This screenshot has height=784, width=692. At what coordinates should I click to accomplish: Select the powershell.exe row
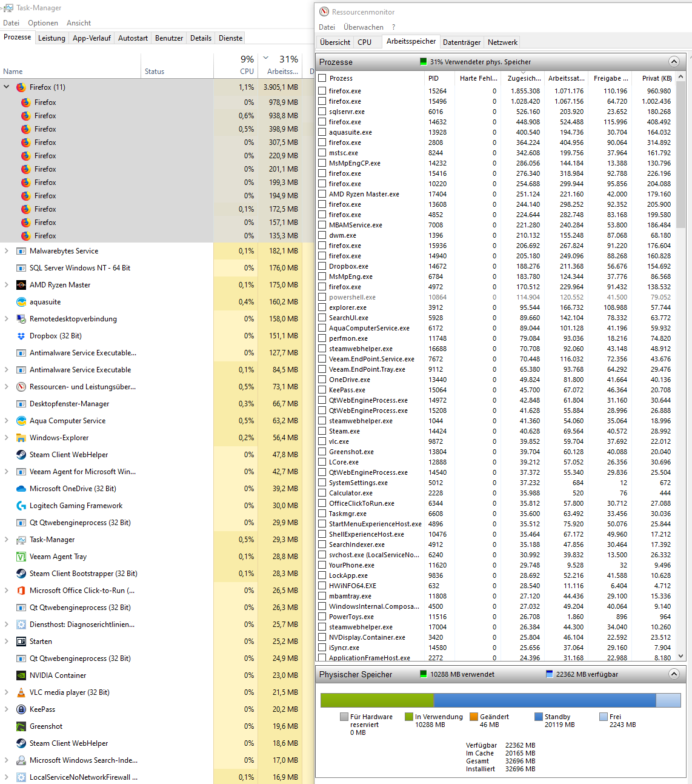click(496, 297)
